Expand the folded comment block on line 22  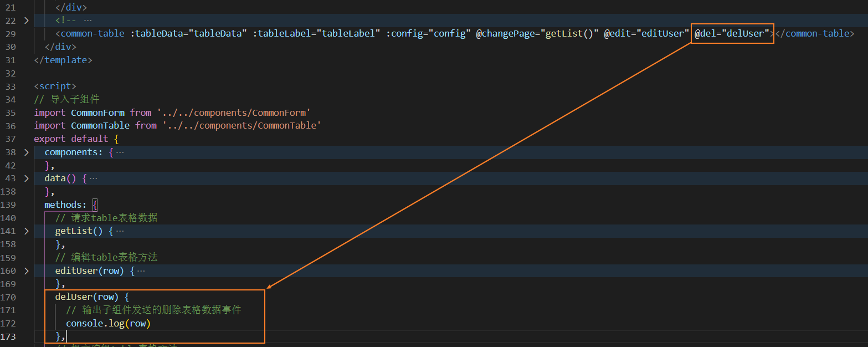tap(27, 21)
